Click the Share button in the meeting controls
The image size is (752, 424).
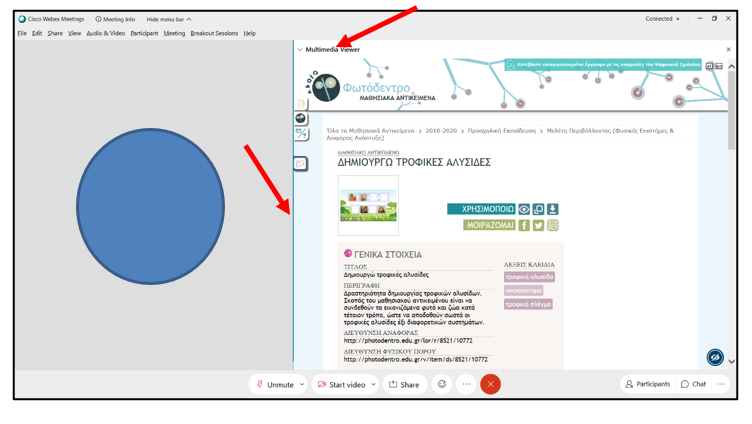(x=404, y=384)
